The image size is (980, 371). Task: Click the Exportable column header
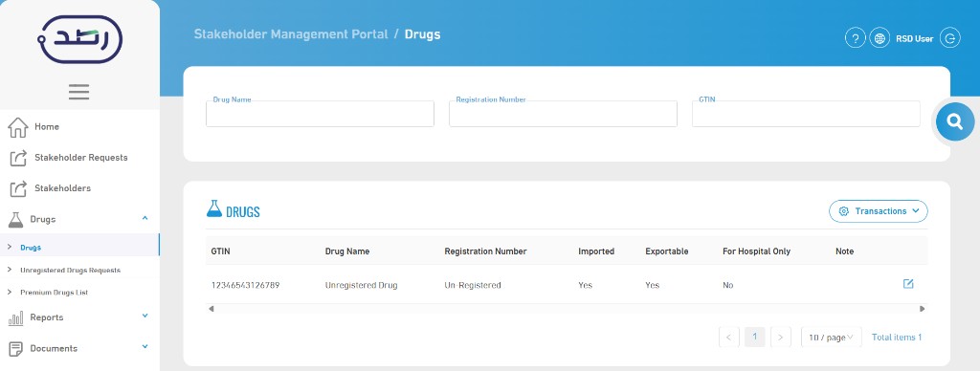point(667,251)
